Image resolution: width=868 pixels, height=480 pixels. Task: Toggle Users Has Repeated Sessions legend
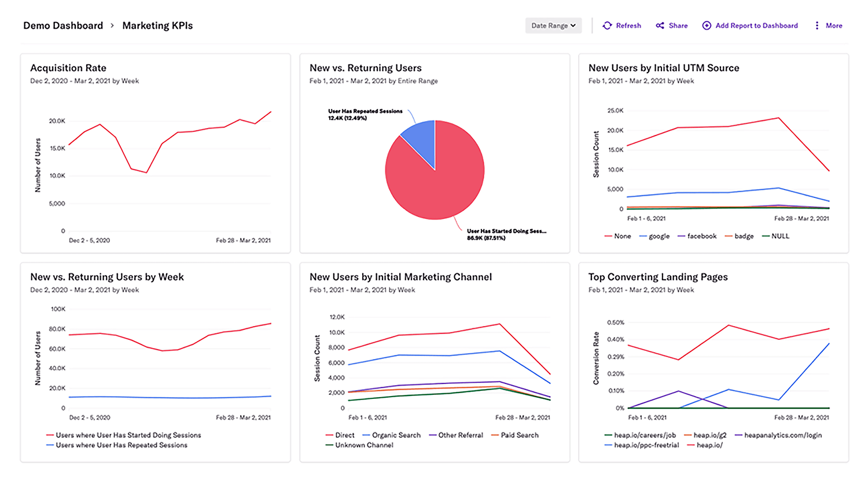(116, 445)
